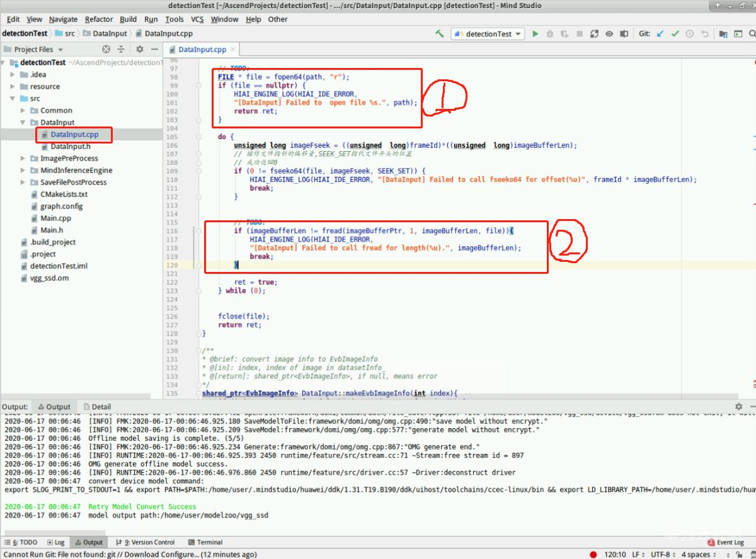
Task: Open the detectionTest run configuration dropdown
Action: click(x=488, y=34)
